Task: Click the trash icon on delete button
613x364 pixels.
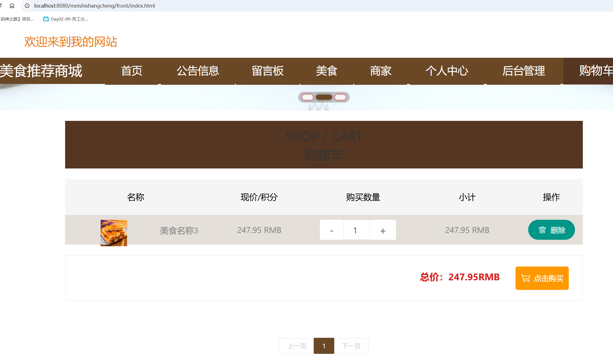Action: 542,230
